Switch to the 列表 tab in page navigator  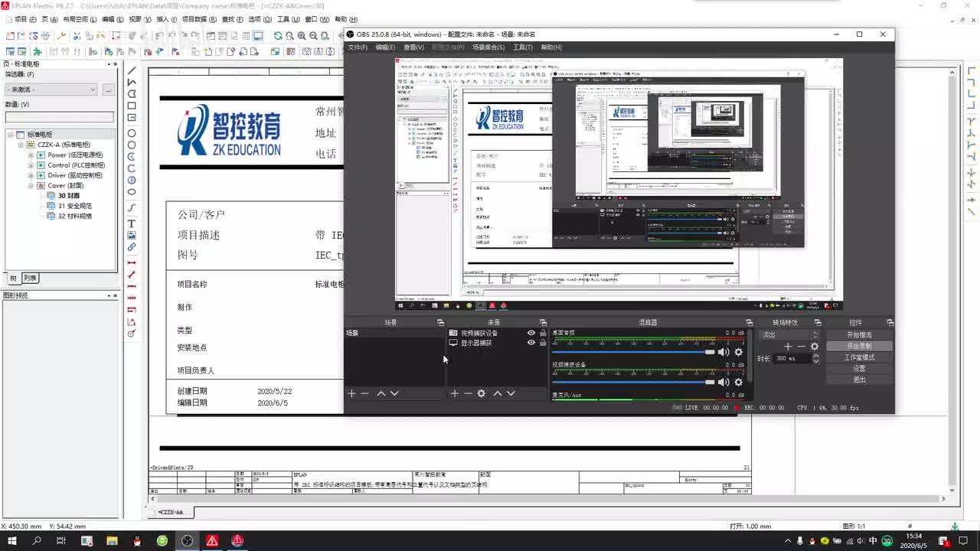pos(30,279)
